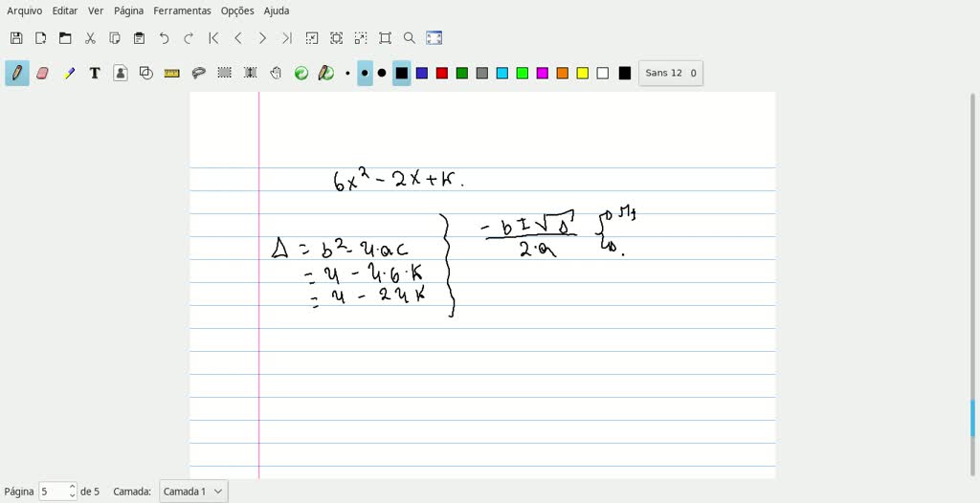The width and height of the screenshot is (980, 503).
Task: Click the vertical scrollbar thumb
Action: pyautogui.click(x=972, y=419)
